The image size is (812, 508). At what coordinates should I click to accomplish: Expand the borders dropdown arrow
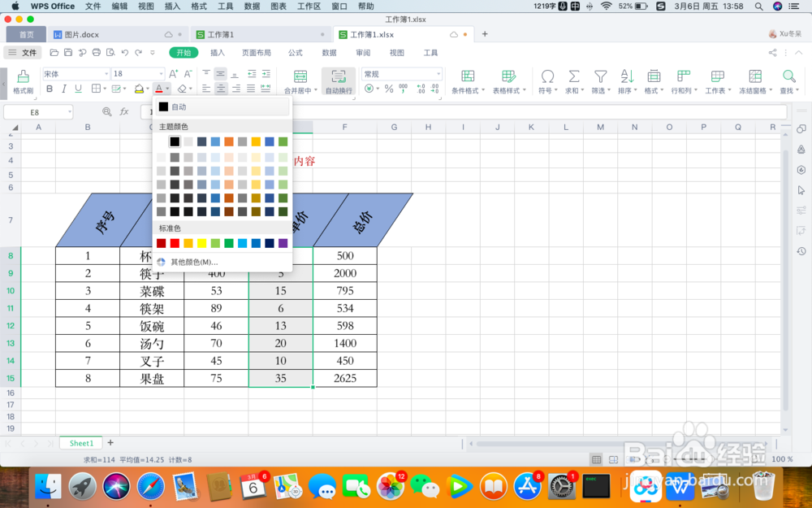pyautogui.click(x=105, y=89)
